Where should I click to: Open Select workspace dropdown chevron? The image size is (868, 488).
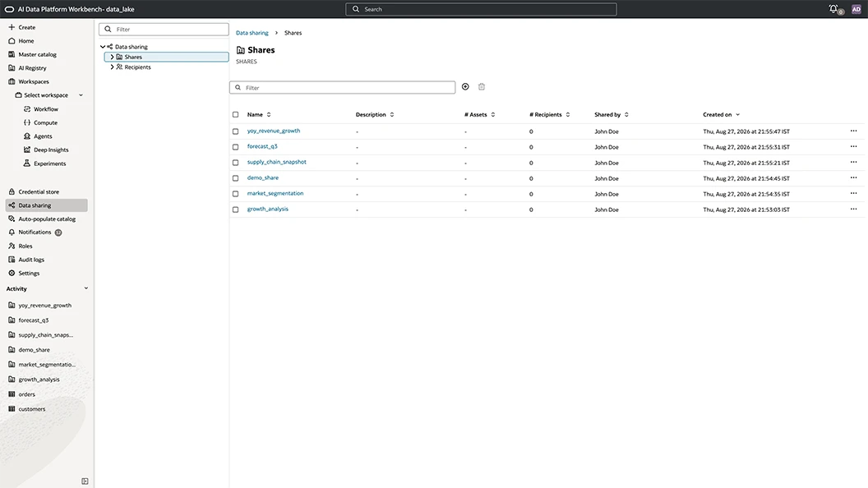81,95
